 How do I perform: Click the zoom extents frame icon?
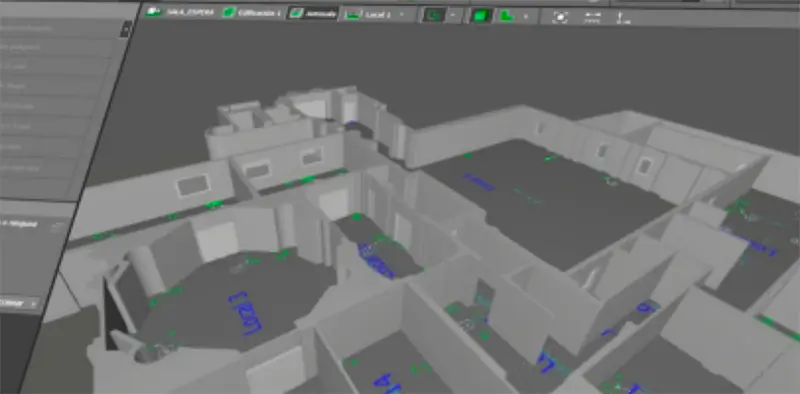coord(560,17)
